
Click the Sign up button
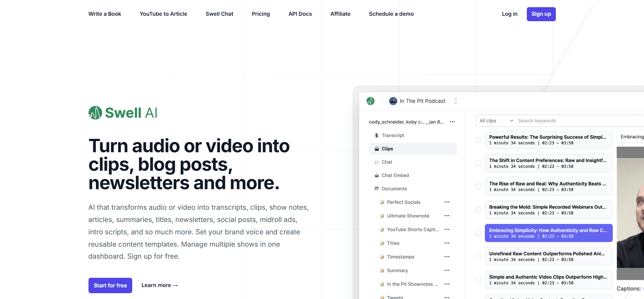[541, 14]
